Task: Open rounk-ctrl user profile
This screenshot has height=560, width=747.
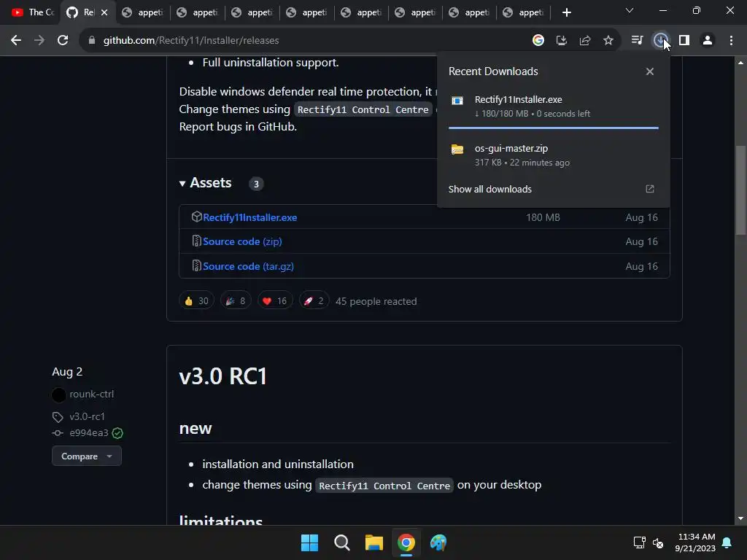Action: (91, 394)
